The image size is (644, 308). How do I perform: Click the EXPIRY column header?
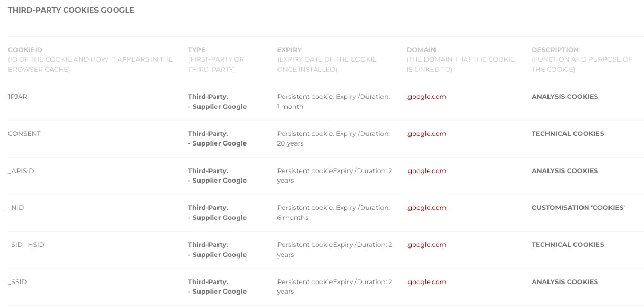pos(289,50)
